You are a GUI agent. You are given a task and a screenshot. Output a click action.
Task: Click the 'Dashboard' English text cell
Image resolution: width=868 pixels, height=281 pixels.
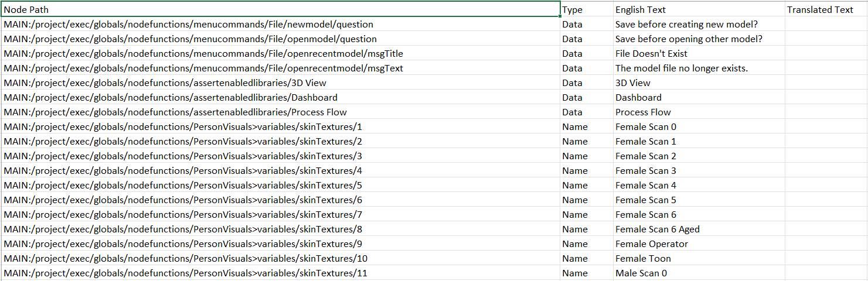pos(699,97)
